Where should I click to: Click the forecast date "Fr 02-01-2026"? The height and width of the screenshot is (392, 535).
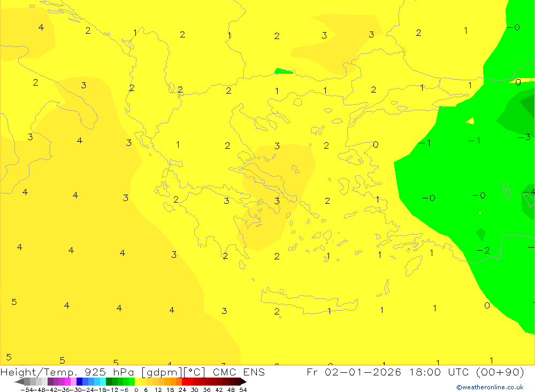354,372
